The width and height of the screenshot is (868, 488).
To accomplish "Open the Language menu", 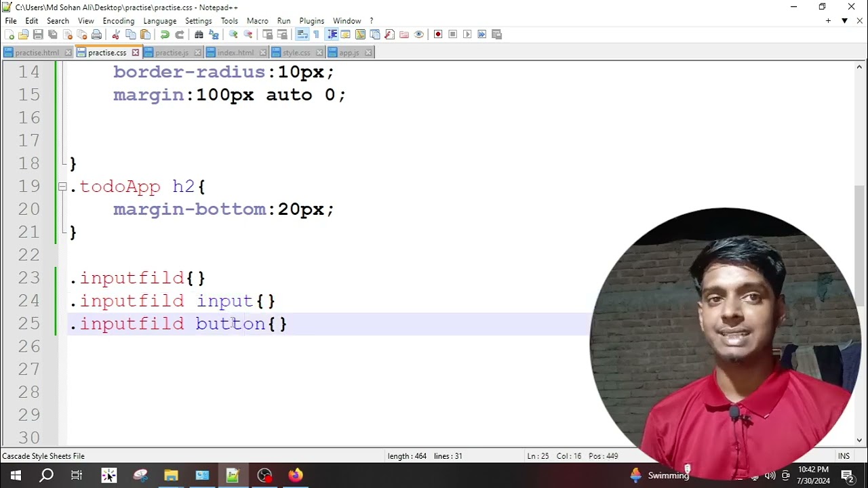I will click(x=160, y=21).
